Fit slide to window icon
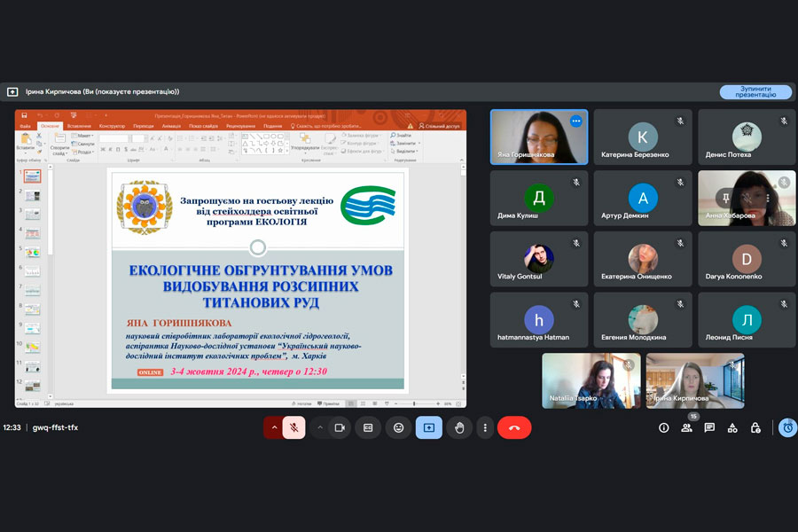 pos(458,403)
